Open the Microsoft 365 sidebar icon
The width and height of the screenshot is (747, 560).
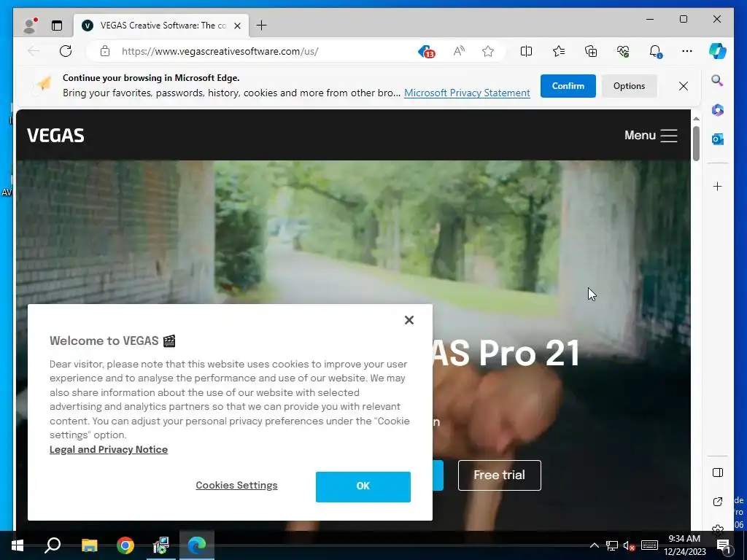pyautogui.click(x=718, y=110)
